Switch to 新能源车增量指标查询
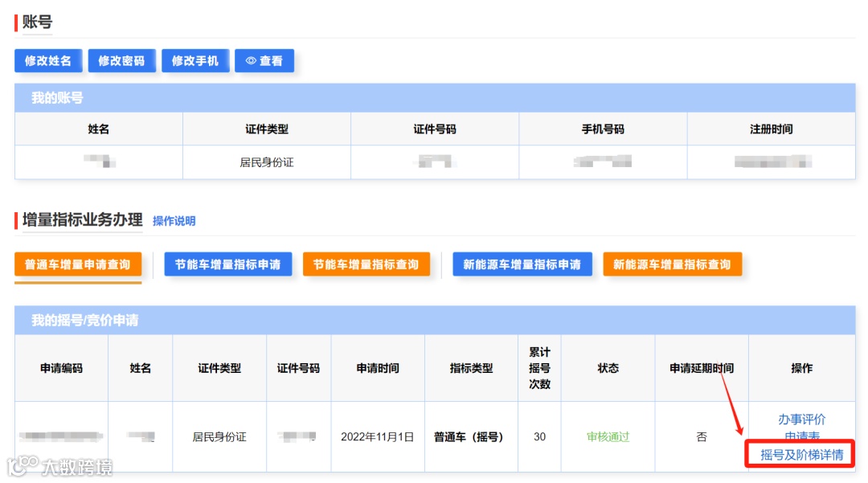The height and width of the screenshot is (483, 868). 672,264
